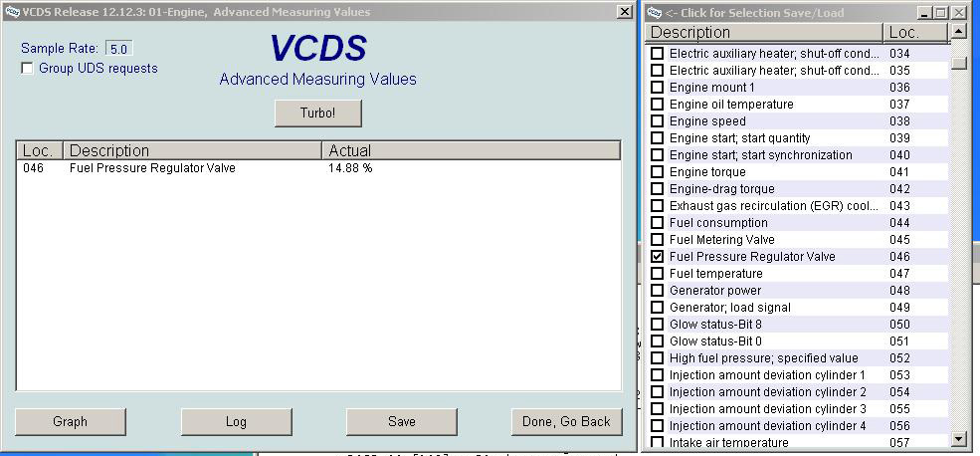Enable Group UDS requests checkbox
This screenshot has height=456, width=980.
coord(27,68)
